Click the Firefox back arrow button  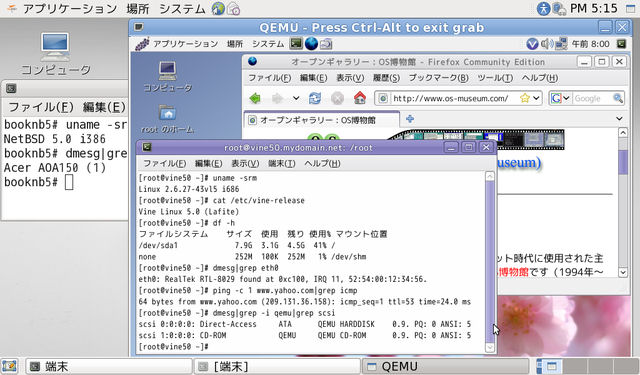tap(255, 98)
